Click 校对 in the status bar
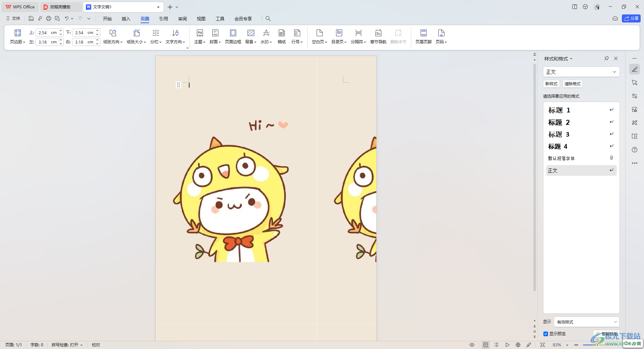The width and height of the screenshot is (644, 349). pyautogui.click(x=96, y=345)
